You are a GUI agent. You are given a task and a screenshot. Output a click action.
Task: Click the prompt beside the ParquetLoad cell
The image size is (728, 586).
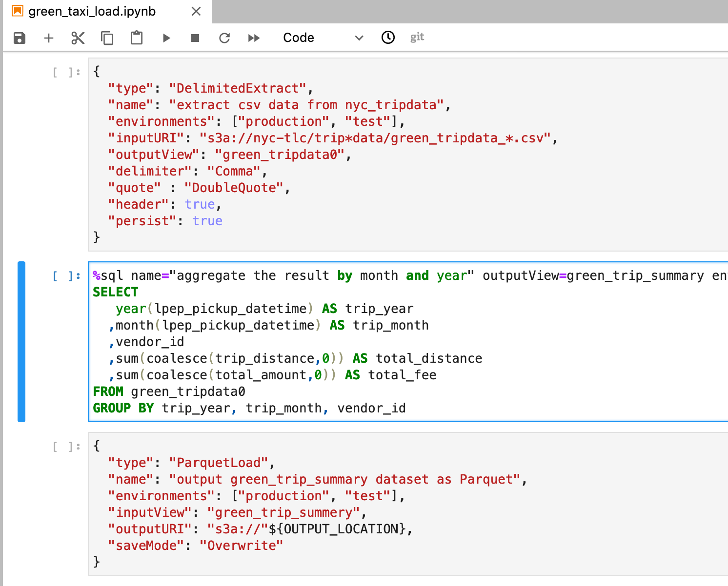point(66,447)
